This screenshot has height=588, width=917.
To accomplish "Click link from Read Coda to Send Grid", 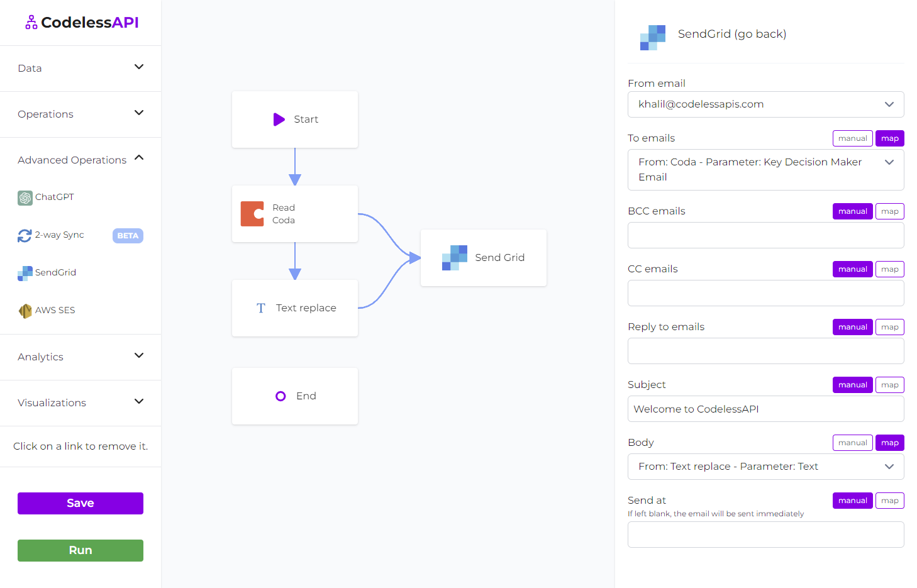I will 390,236.
